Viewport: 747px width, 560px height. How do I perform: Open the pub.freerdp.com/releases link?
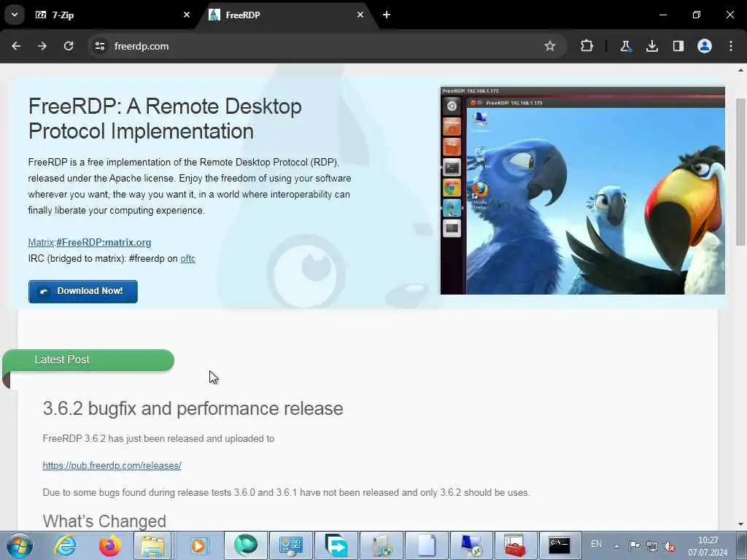tap(112, 466)
